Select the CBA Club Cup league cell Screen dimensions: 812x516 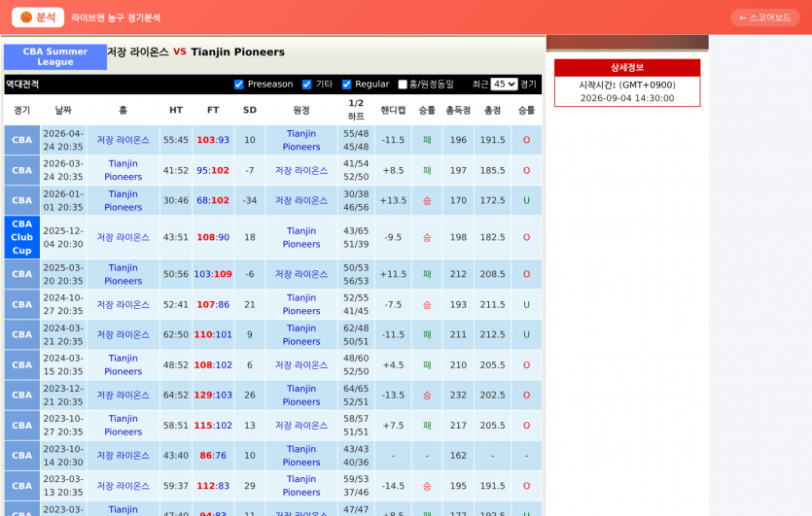coord(21,237)
